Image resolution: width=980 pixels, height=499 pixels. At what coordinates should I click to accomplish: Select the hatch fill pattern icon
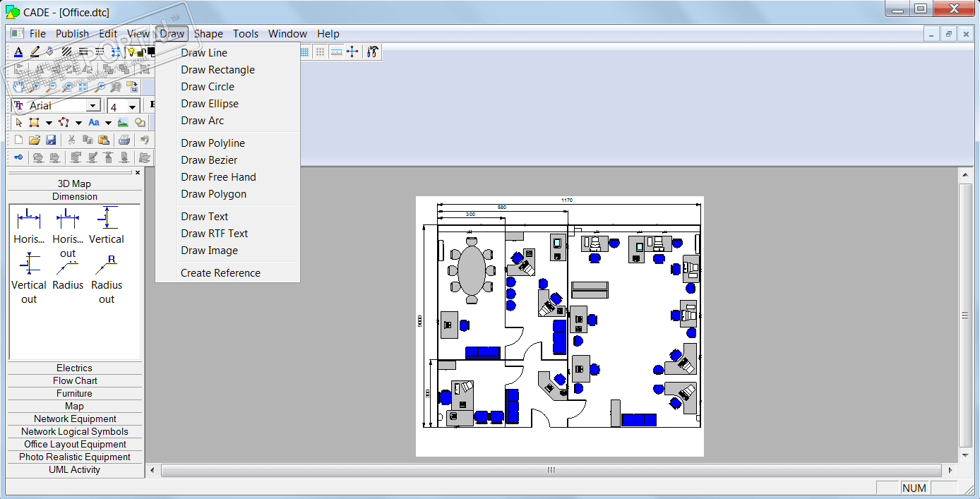66,52
